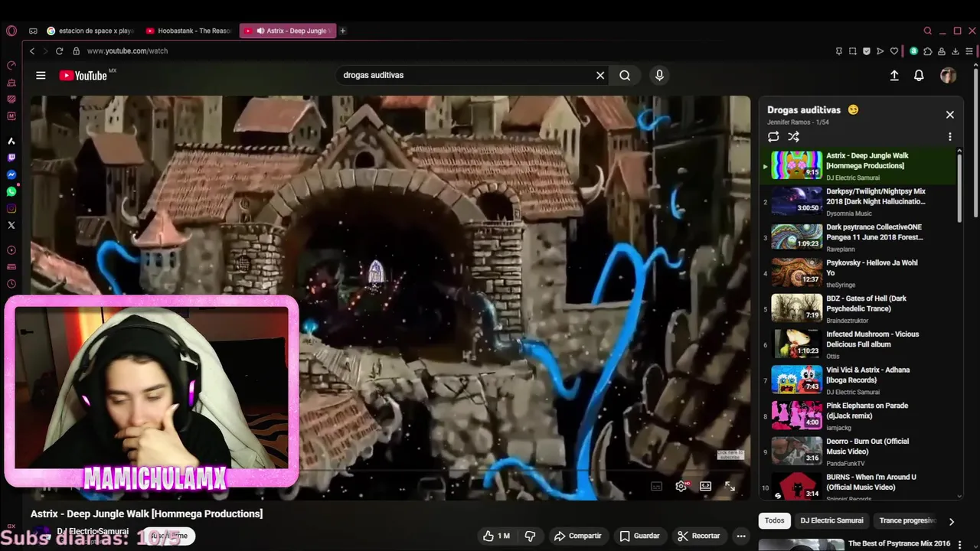Screen dimensions: 980x551
Task: Toggle fullscreen in the player
Action: click(730, 486)
